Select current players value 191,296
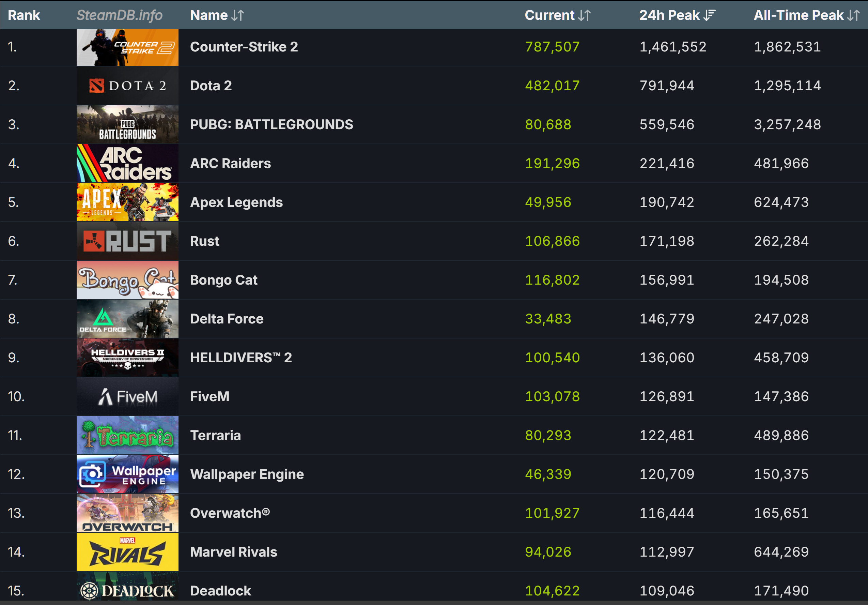The width and height of the screenshot is (868, 605). coord(552,164)
